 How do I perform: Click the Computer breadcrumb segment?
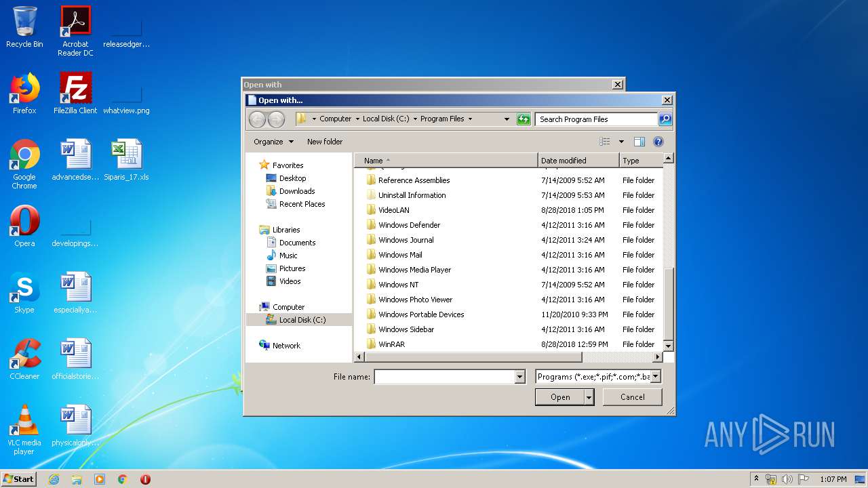(x=335, y=119)
